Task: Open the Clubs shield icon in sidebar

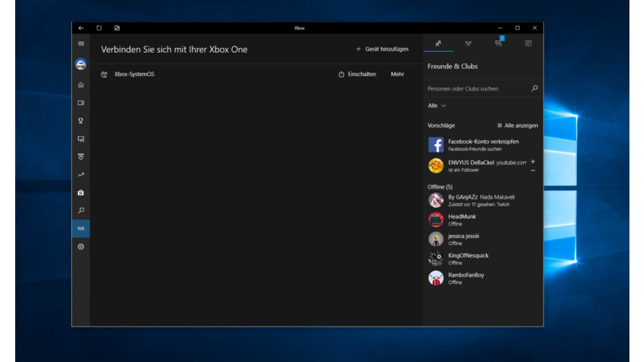Action: 81,157
